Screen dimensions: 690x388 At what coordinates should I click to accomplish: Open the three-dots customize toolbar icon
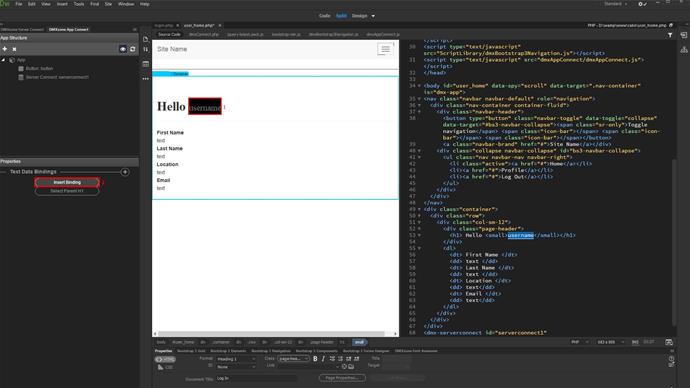pos(146,79)
